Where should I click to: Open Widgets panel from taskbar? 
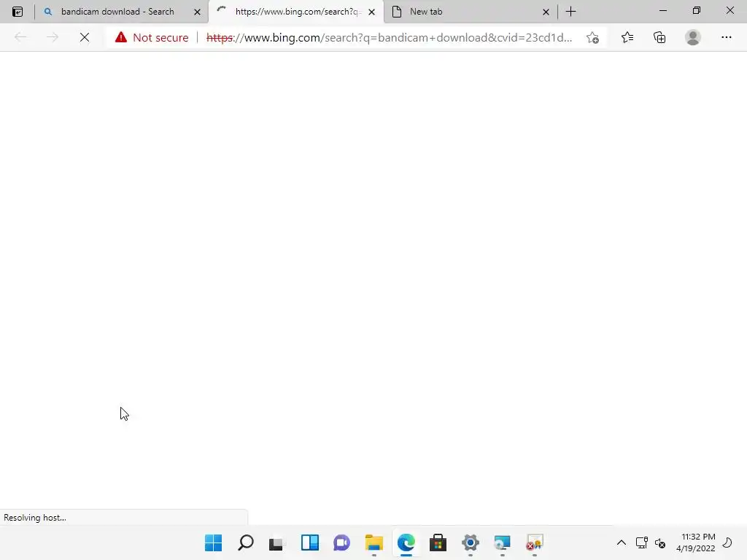click(x=309, y=542)
